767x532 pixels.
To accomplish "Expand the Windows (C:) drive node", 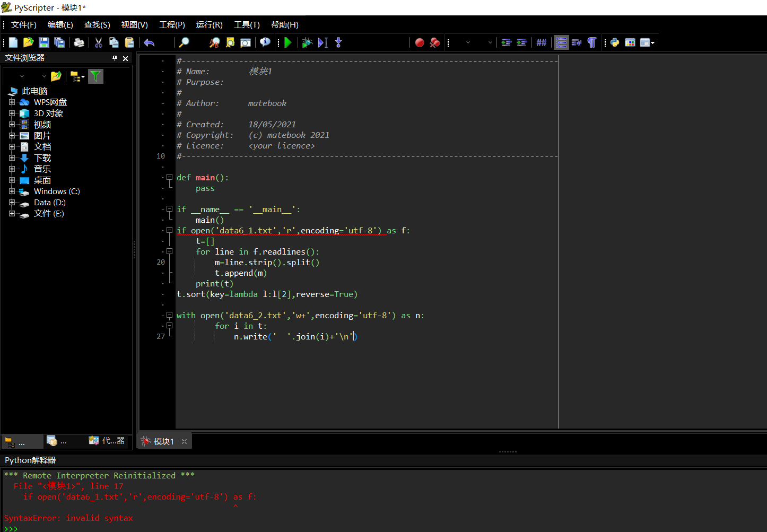I will click(12, 191).
